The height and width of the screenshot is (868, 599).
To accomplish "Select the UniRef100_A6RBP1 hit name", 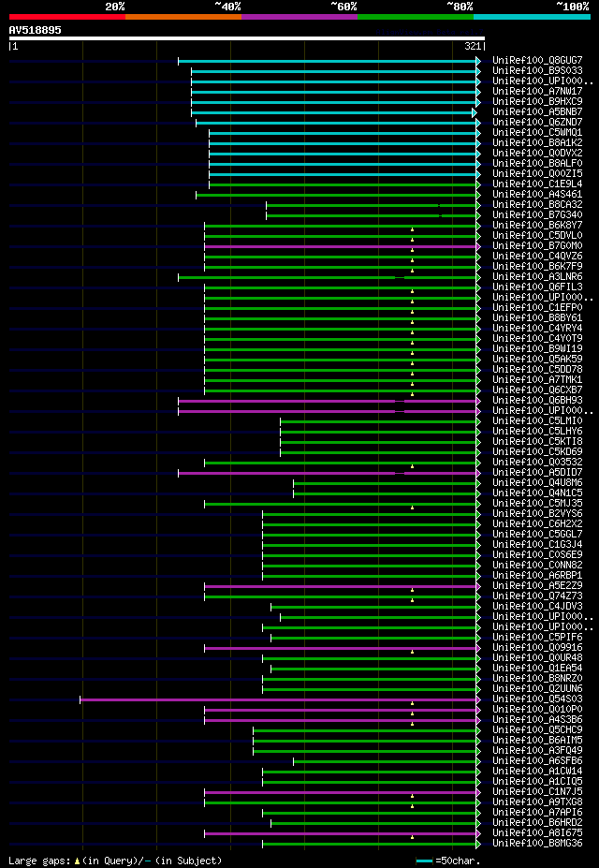I will click(537, 576).
